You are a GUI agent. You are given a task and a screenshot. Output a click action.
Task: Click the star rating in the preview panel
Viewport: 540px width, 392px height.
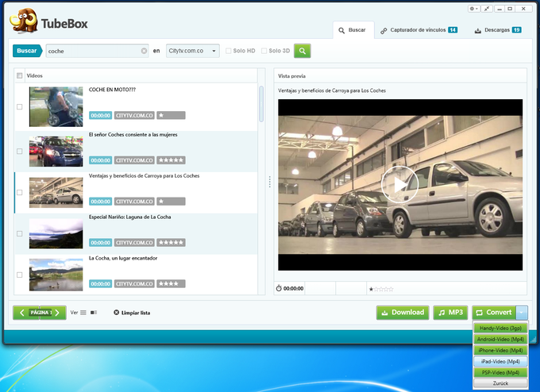(381, 289)
